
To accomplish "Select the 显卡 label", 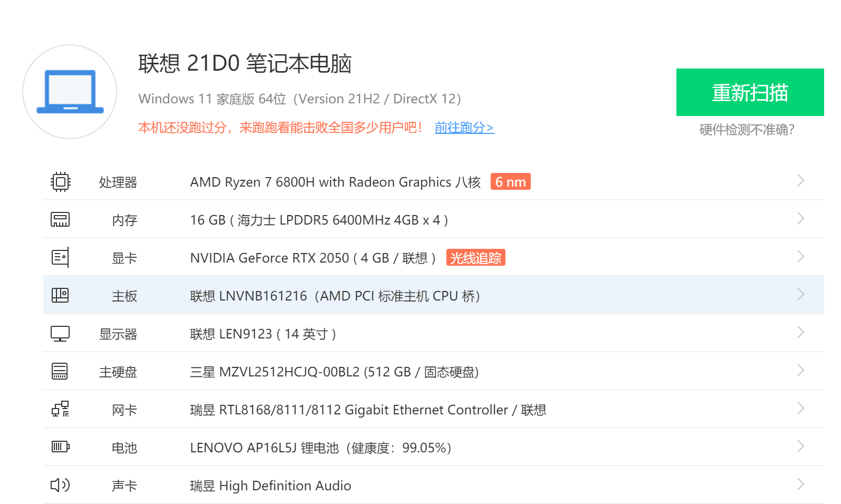I will click(x=125, y=258).
